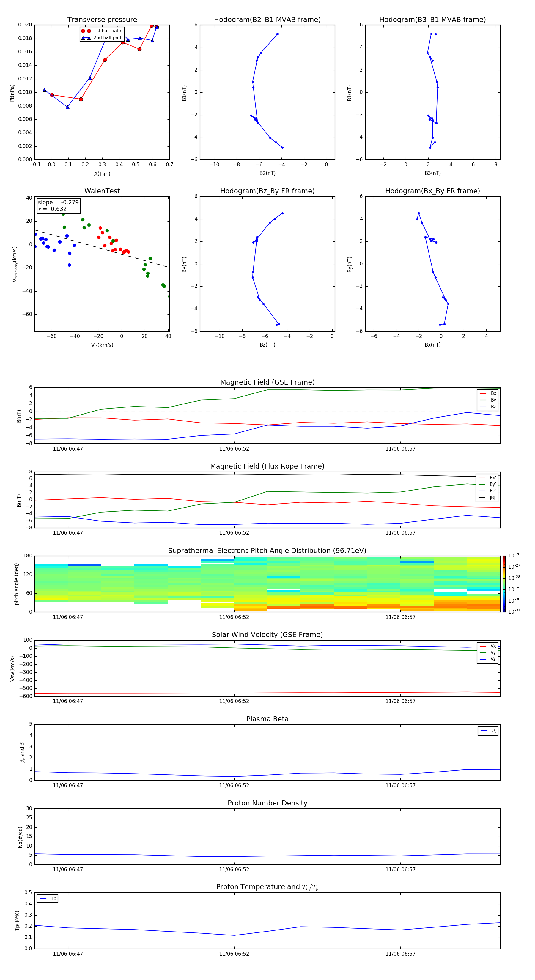Viewport: 535px width, 980px height.
Task: Click the 'B2(nT)' x-axis label
Action: pos(267,173)
